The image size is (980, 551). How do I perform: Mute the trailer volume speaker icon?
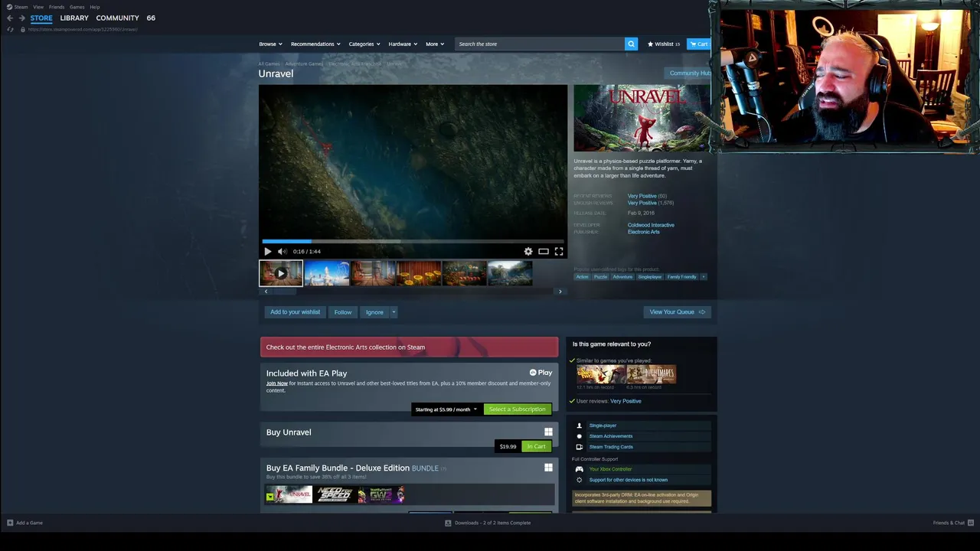[x=282, y=251]
